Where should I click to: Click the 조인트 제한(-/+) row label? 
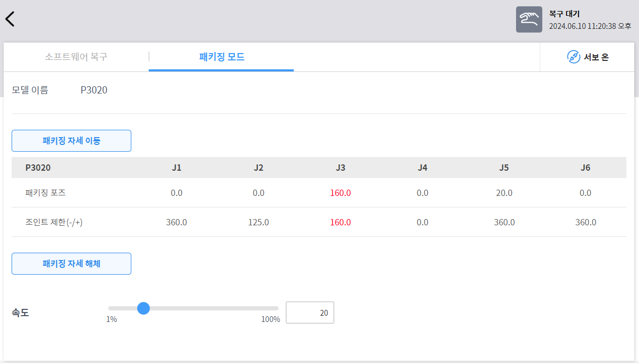coord(54,222)
